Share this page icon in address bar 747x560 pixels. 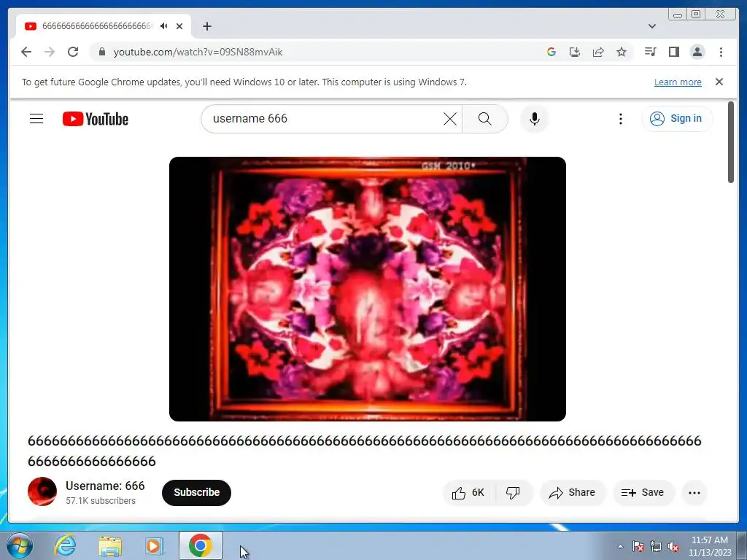point(598,52)
